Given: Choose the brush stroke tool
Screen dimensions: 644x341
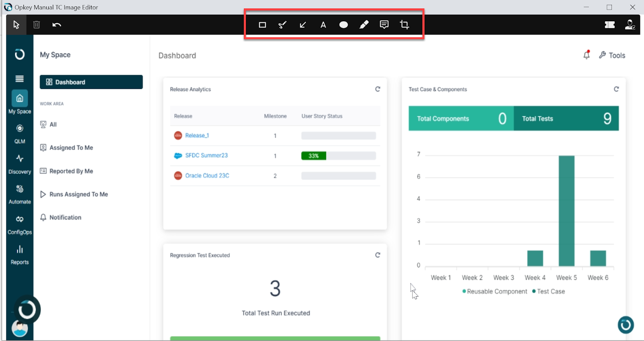Looking at the screenshot, I should point(283,25).
